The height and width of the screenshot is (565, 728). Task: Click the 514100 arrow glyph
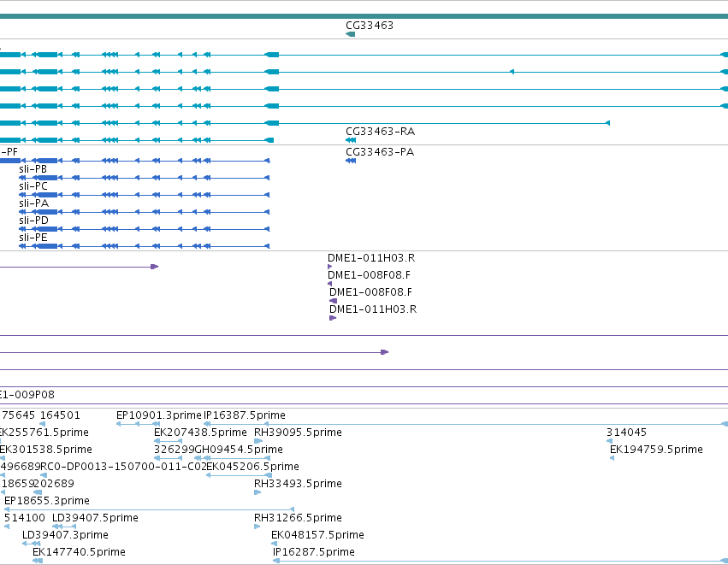coord(7,527)
